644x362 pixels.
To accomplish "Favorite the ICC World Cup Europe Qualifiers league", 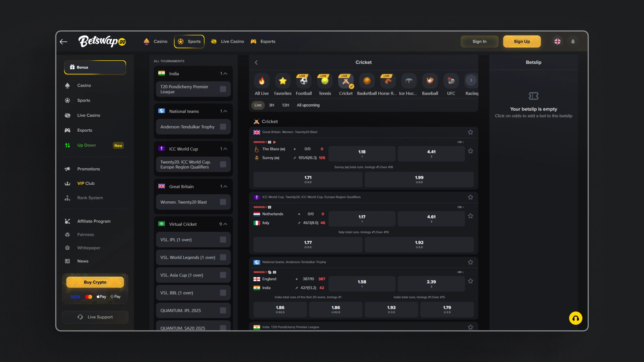I will pyautogui.click(x=471, y=197).
